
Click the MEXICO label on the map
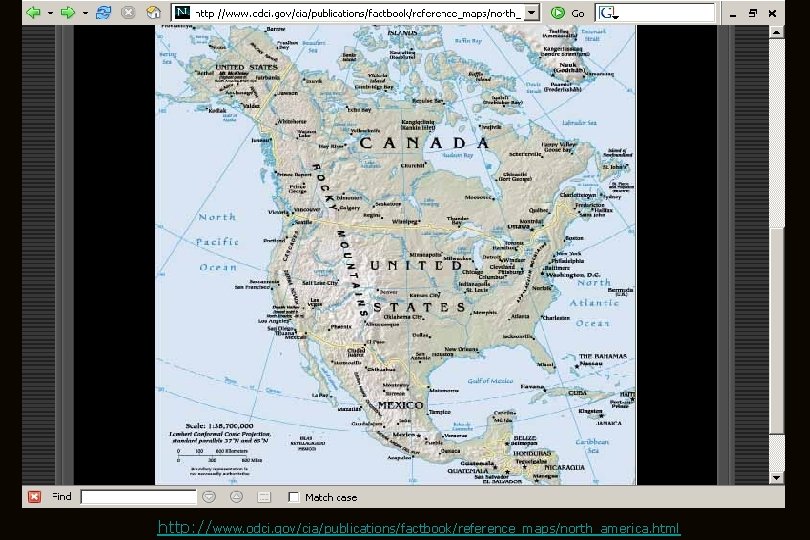pos(400,405)
